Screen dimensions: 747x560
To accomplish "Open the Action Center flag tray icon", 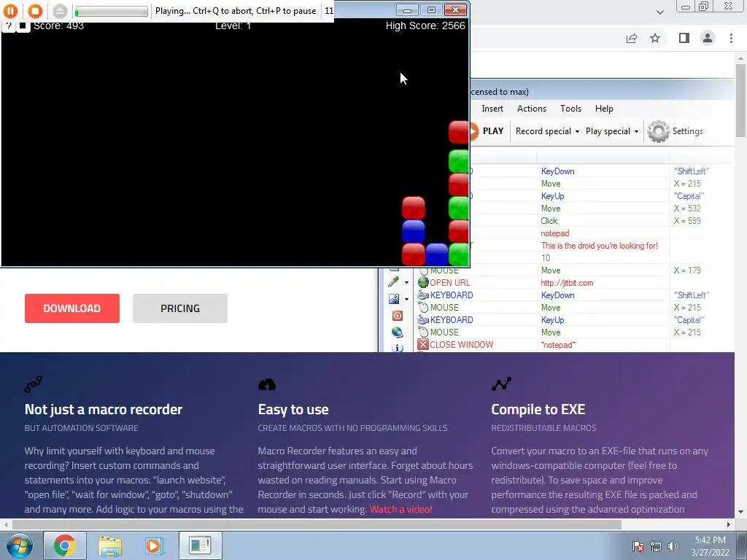I will (x=638, y=546).
